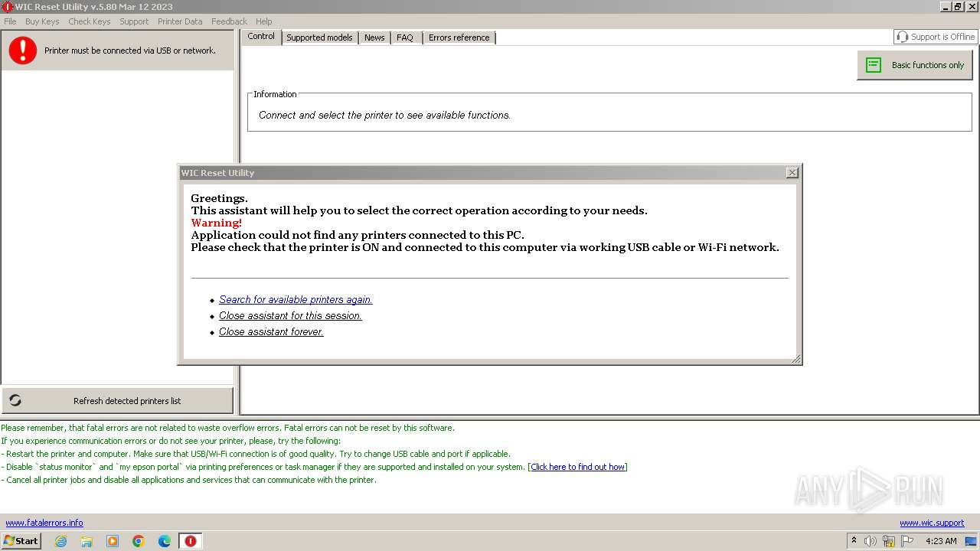Open Microsoft Edge from taskbar
The width and height of the screenshot is (980, 551).
pyautogui.click(x=165, y=541)
